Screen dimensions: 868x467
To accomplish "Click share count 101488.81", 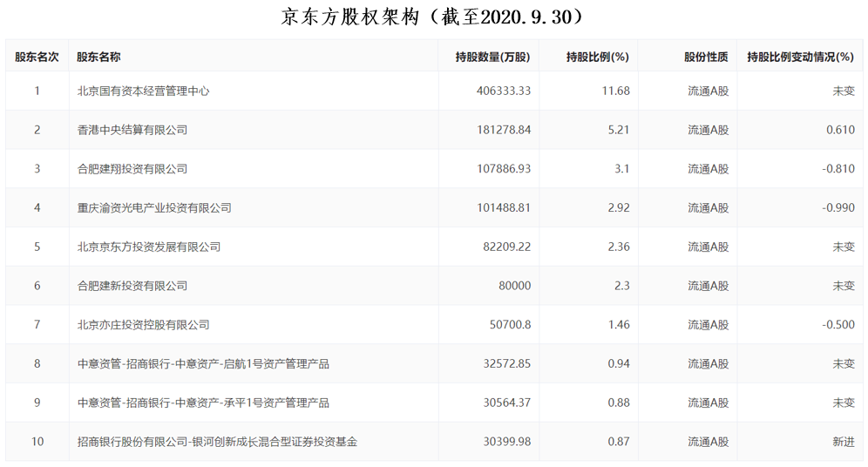I will [504, 208].
